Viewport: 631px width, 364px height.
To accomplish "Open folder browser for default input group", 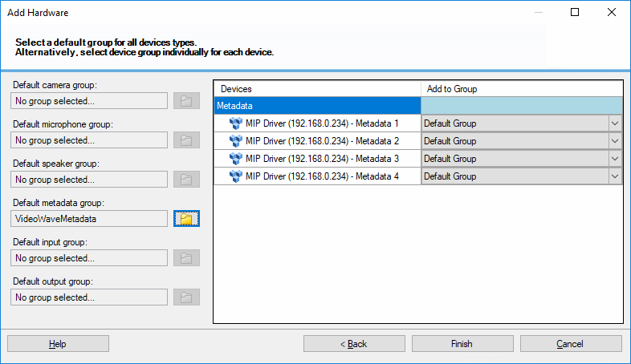I will 186,258.
